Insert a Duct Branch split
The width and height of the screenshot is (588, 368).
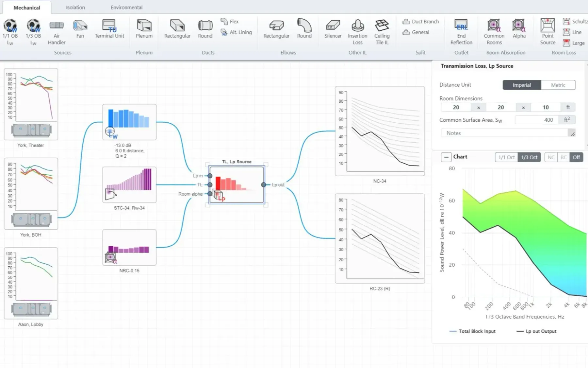tap(421, 22)
